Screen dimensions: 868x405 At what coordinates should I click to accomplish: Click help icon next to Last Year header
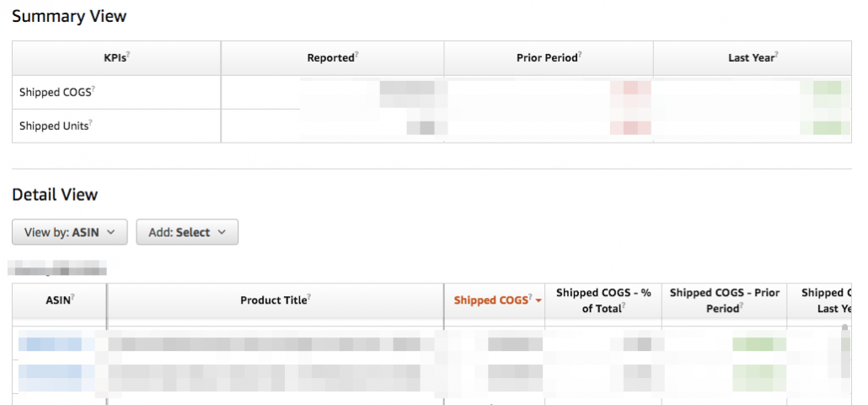point(777,55)
